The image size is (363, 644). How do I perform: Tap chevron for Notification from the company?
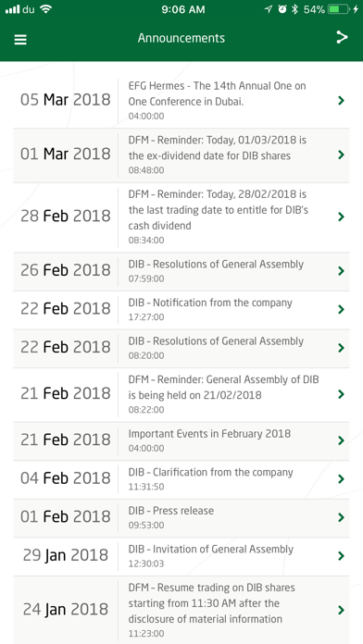pos(341,309)
